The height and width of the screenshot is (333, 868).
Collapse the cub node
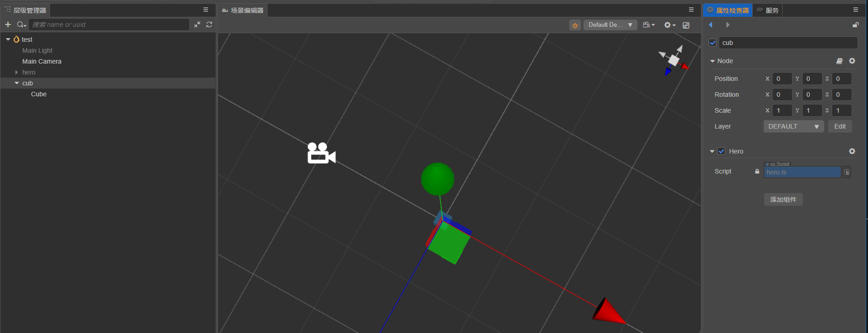tap(17, 83)
